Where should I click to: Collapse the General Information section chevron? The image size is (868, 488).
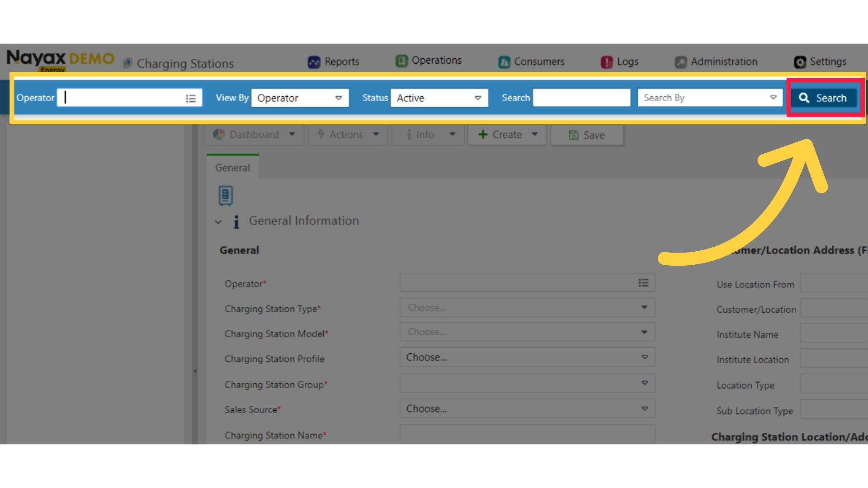218,222
